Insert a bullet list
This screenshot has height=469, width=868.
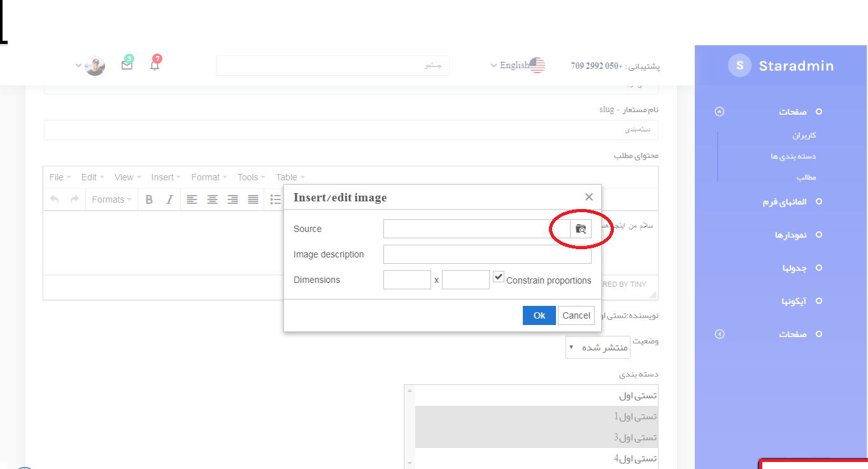pyautogui.click(x=276, y=199)
